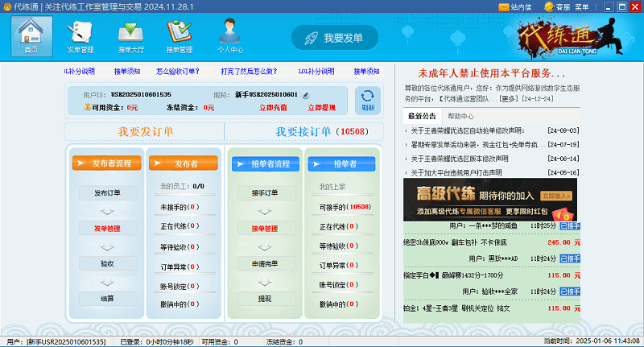Click the 高级代练 banner image
The height and width of the screenshot is (347, 644).
(x=490, y=200)
